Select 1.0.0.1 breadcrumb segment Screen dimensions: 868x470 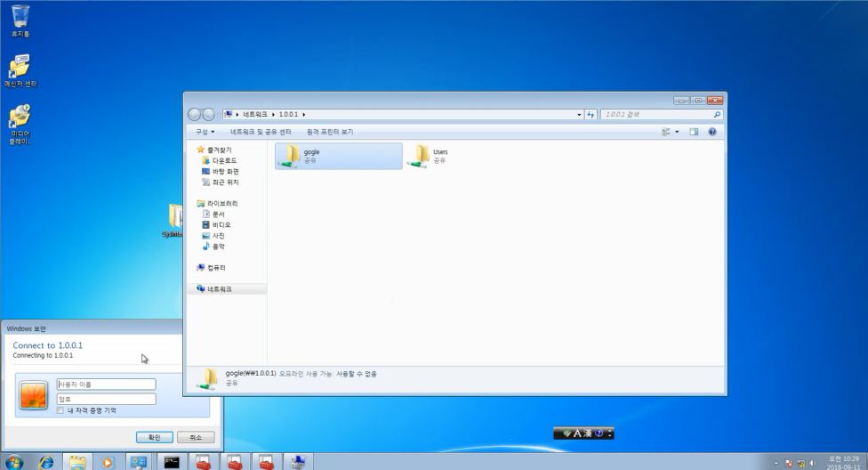[288, 114]
